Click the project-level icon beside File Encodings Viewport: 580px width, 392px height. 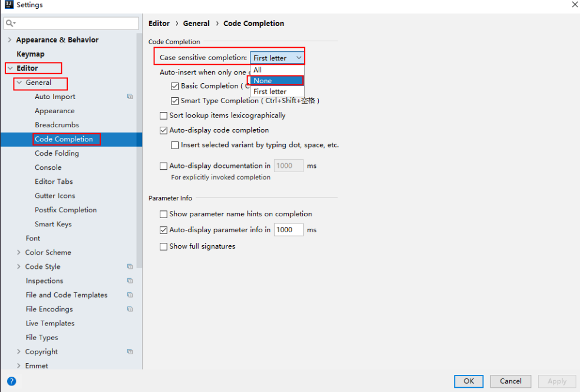tap(130, 309)
